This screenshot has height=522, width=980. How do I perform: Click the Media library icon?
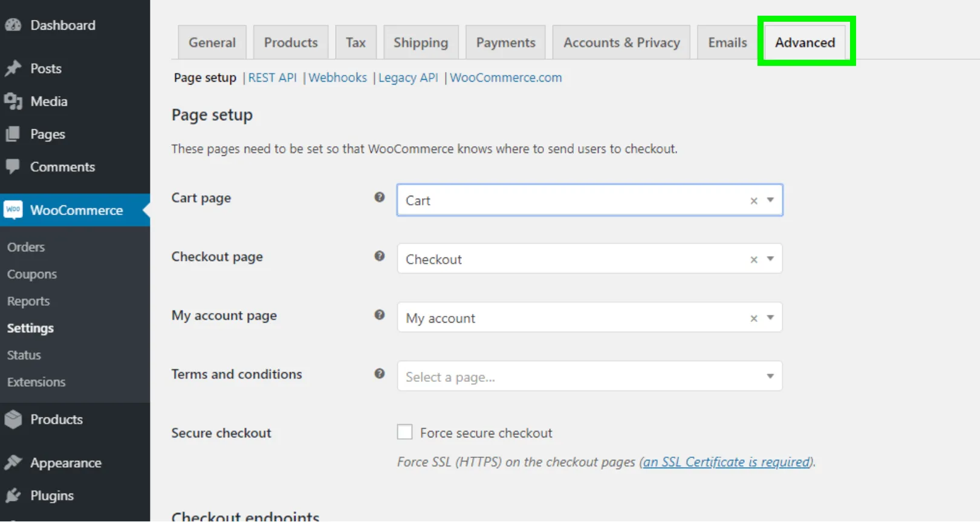click(x=13, y=101)
